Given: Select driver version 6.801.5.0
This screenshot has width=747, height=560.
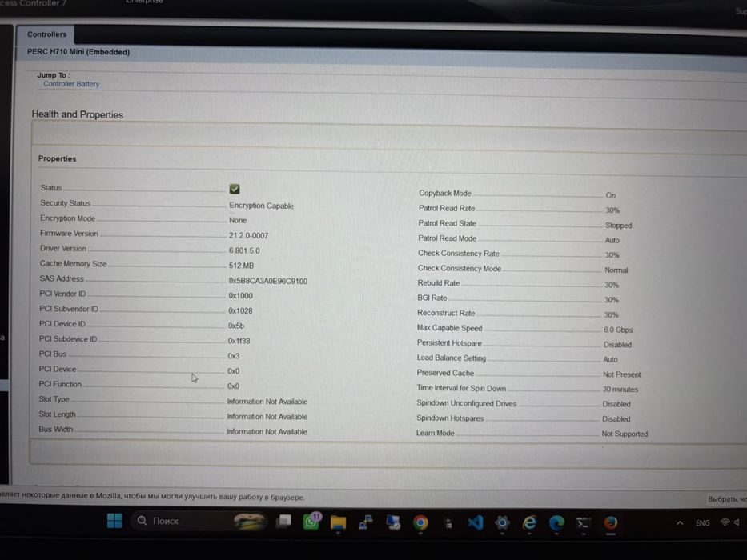Looking at the screenshot, I should (244, 250).
